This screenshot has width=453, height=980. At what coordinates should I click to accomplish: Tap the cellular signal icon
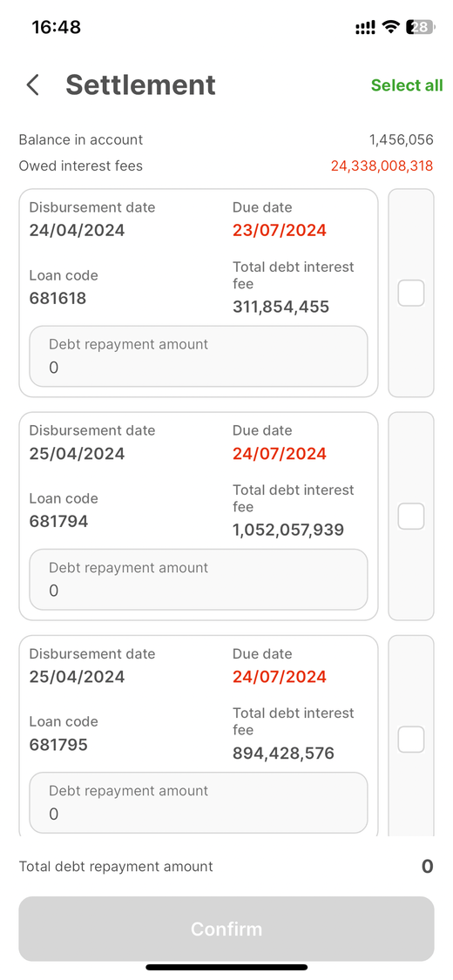(366, 27)
